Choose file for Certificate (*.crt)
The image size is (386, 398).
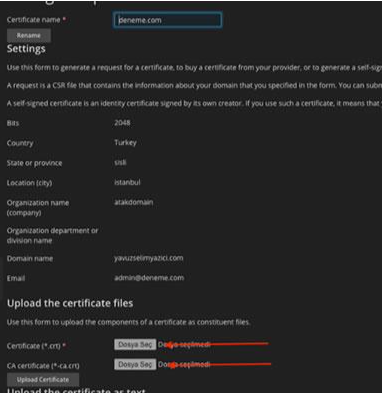point(135,344)
